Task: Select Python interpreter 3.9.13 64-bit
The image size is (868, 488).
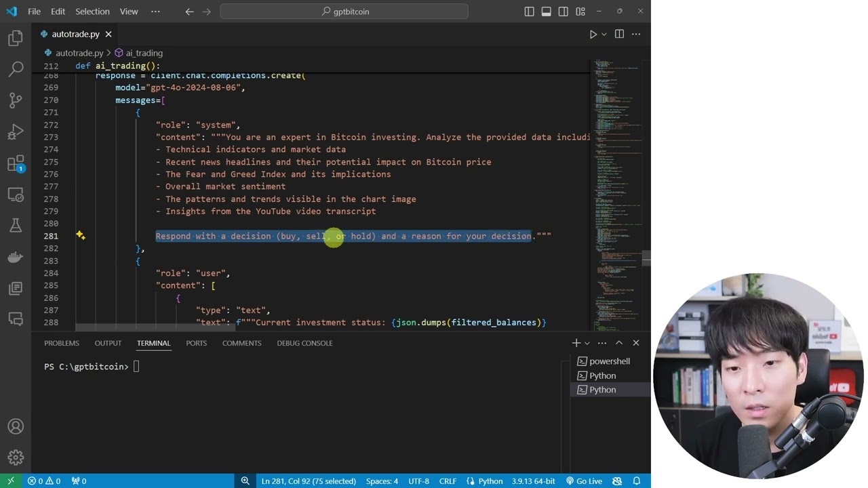Action: point(534,481)
